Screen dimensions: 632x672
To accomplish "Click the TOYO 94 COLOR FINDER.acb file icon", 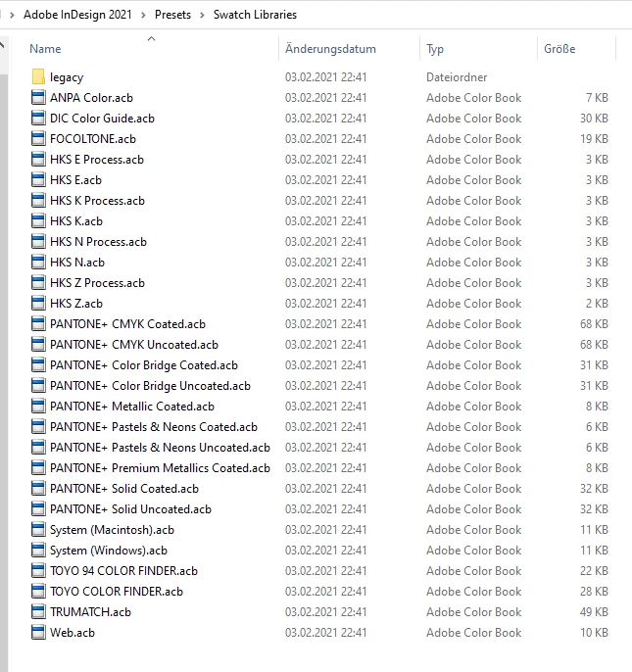I will pos(38,571).
